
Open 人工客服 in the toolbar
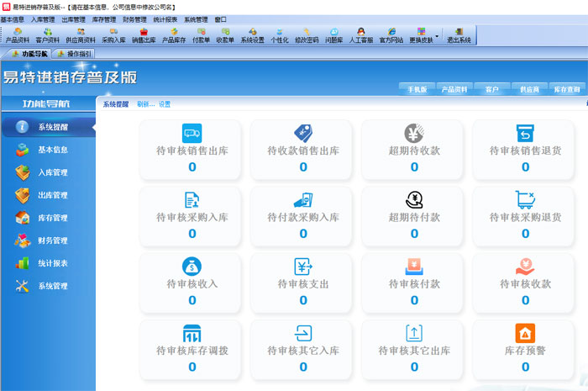click(x=361, y=34)
